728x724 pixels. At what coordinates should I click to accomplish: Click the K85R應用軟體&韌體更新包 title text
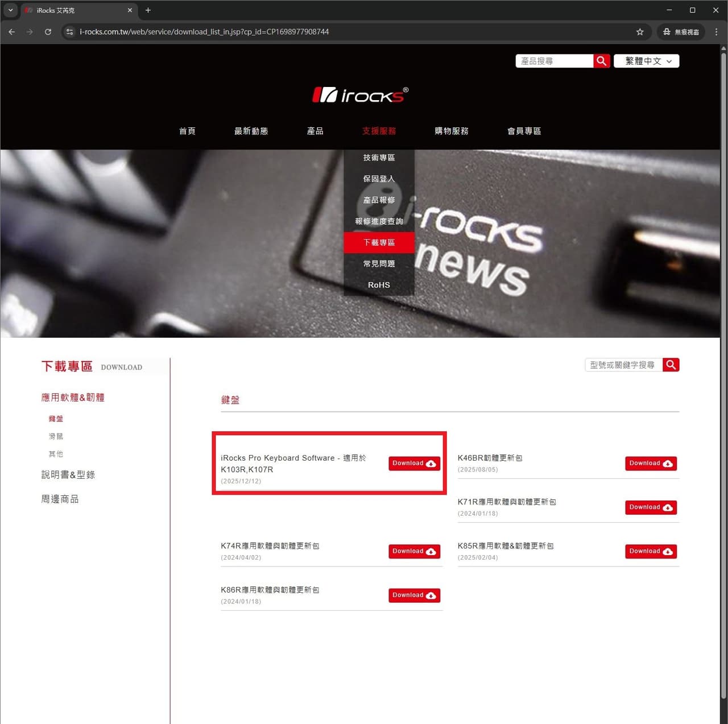(506, 545)
